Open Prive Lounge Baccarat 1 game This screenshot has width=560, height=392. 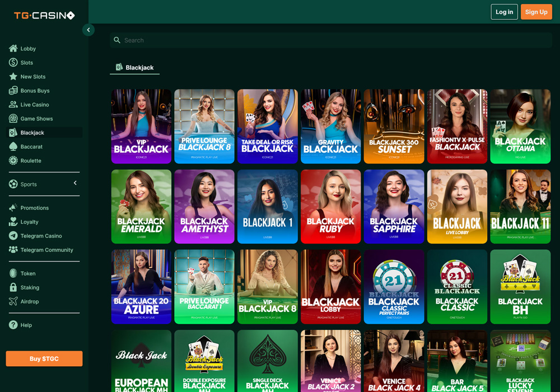tap(204, 287)
